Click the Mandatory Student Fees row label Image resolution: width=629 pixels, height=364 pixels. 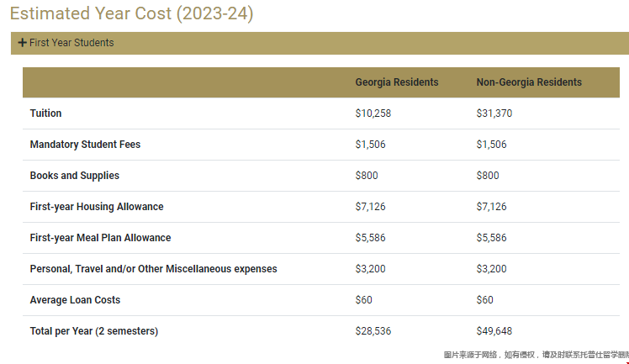click(x=85, y=145)
